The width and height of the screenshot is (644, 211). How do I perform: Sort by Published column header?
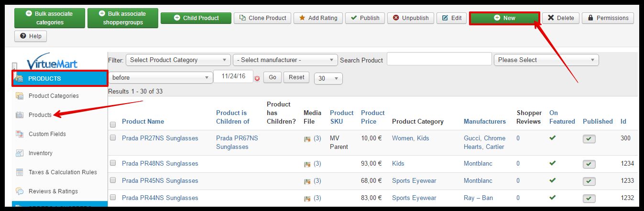(x=598, y=121)
